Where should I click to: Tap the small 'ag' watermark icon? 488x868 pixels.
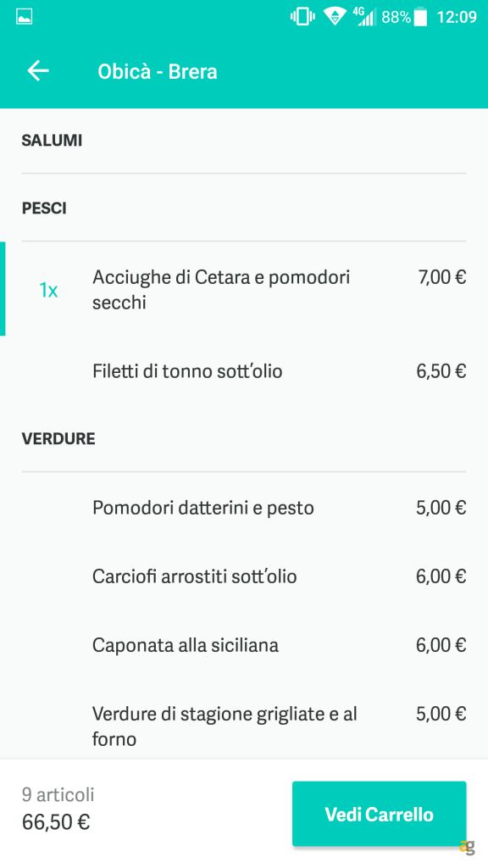(468, 845)
